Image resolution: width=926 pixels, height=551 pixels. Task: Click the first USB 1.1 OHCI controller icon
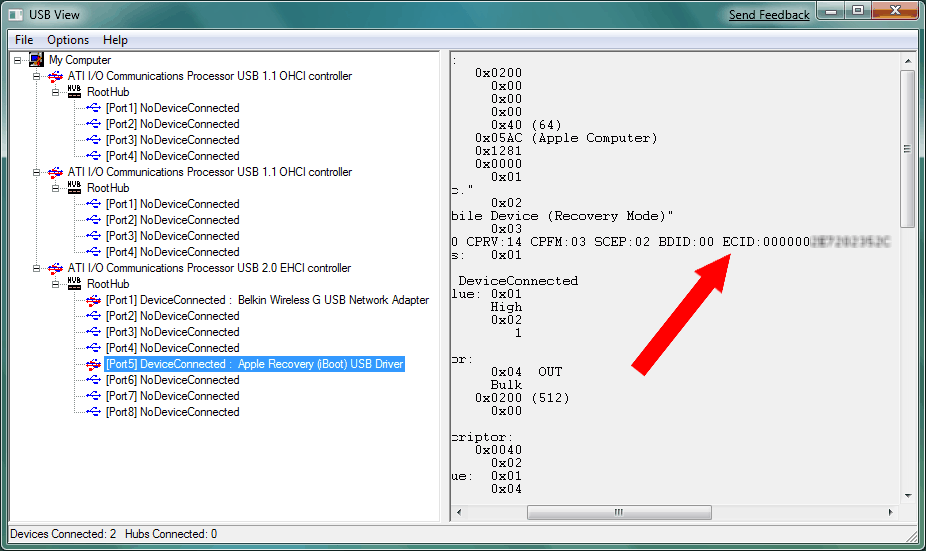tap(55, 76)
